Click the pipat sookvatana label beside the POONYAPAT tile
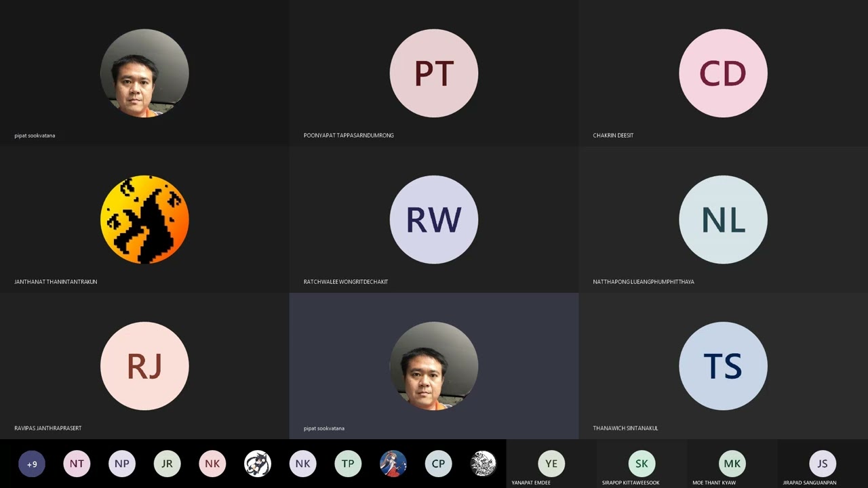Viewport: 868px width, 488px height. click(35, 136)
